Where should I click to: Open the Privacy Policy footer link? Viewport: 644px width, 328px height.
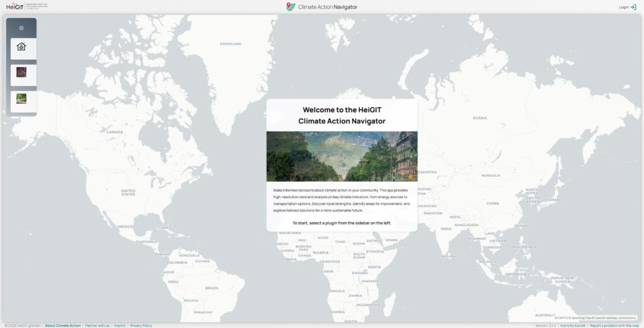141,325
